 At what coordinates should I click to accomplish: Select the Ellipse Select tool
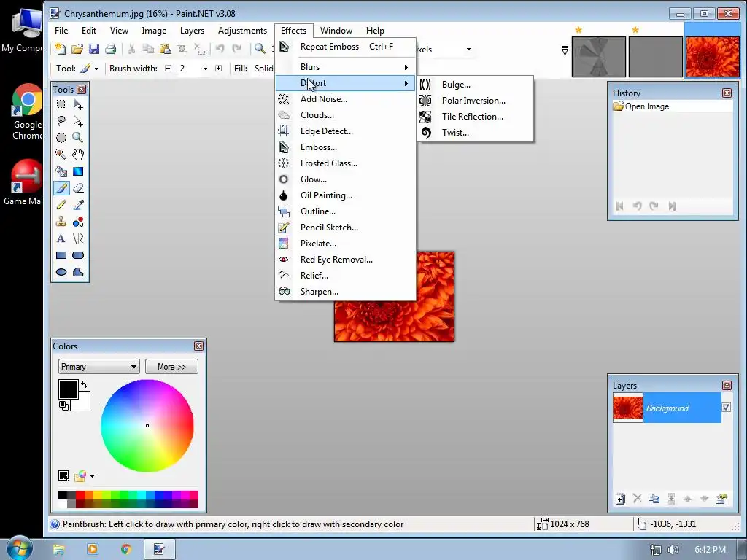point(61,138)
